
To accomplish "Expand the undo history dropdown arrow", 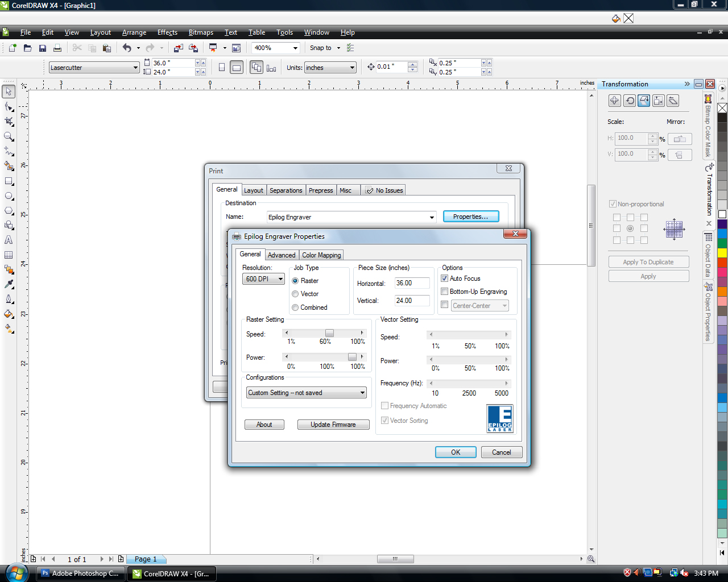I will (138, 48).
